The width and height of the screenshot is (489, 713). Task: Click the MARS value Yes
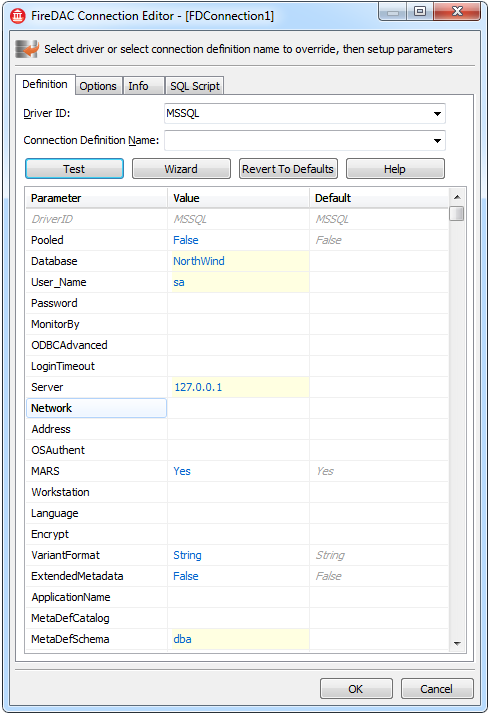(x=238, y=471)
